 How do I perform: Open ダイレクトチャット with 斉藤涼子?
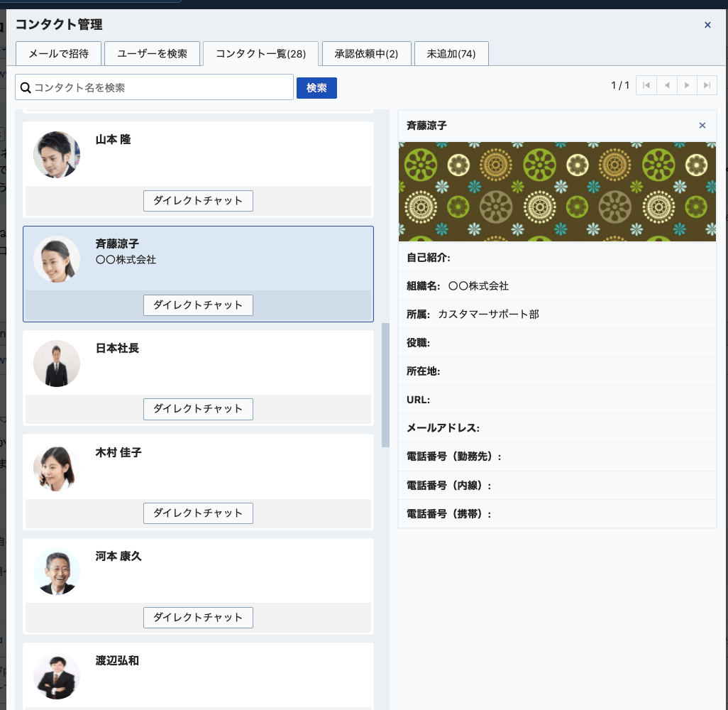click(198, 305)
